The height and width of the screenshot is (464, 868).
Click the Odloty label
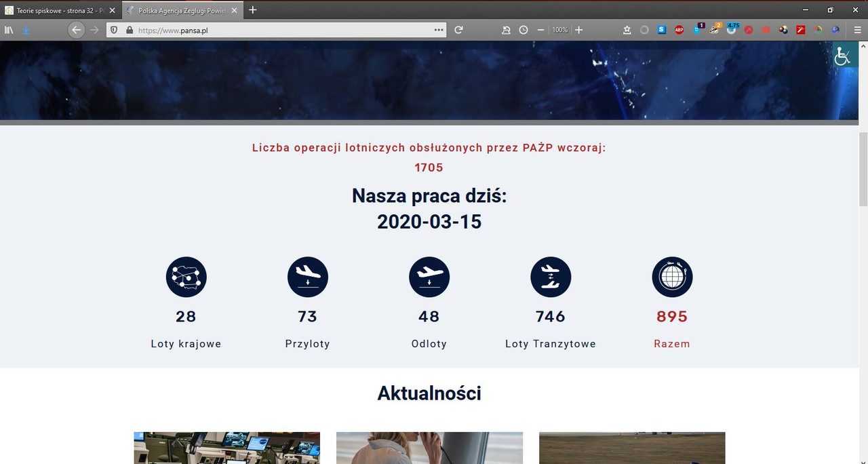[429, 344]
